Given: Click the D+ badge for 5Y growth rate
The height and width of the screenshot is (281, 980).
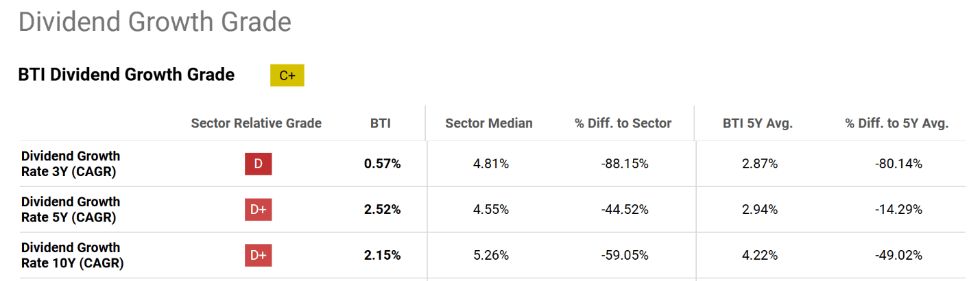Looking at the screenshot, I should (258, 210).
